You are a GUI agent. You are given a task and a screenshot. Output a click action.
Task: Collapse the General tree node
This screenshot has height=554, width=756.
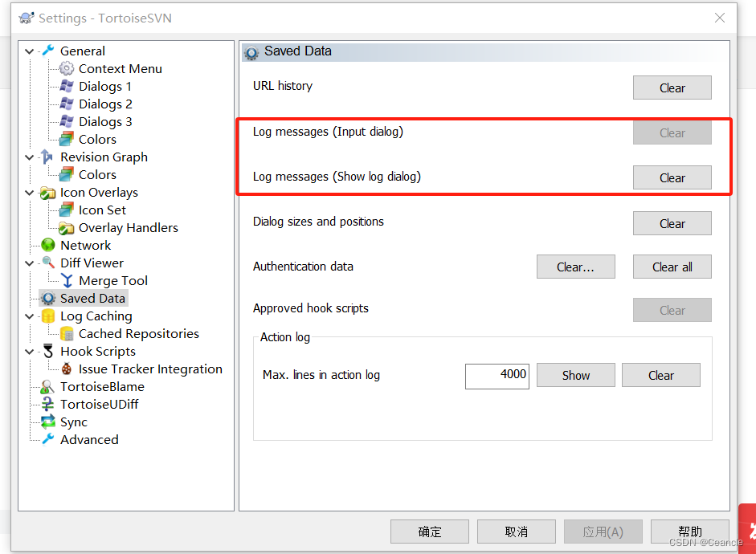point(30,51)
